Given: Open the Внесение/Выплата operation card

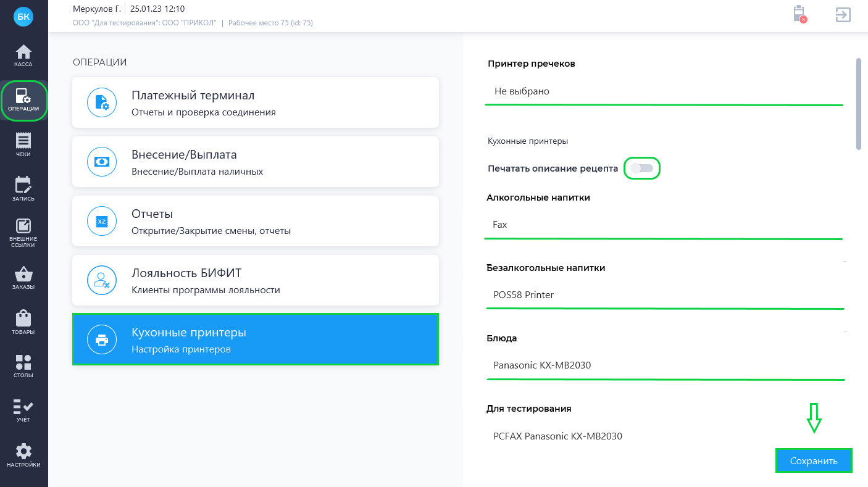Looking at the screenshot, I should 256,162.
